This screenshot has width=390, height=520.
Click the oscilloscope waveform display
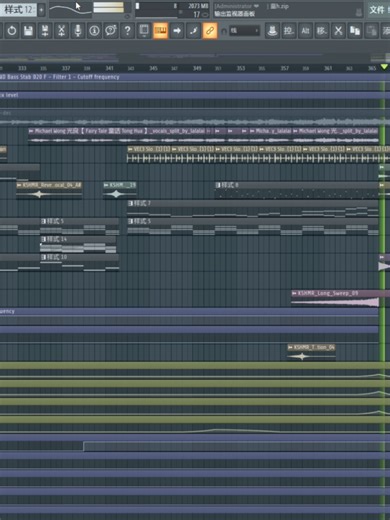point(70,9)
